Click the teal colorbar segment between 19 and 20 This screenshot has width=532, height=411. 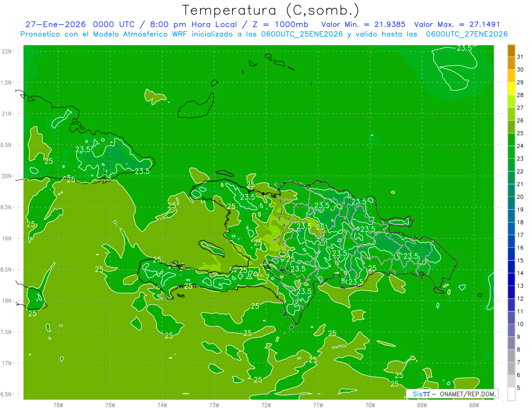[x=511, y=203]
